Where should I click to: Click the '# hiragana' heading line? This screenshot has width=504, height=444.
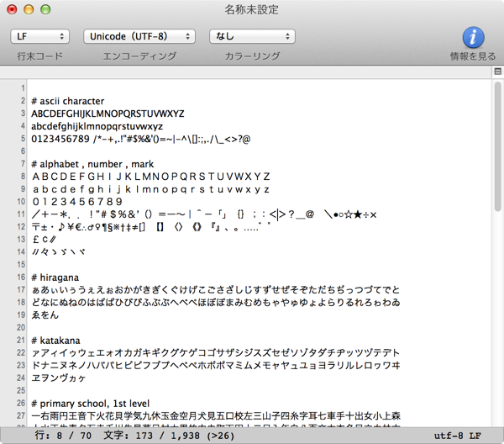tap(55, 277)
